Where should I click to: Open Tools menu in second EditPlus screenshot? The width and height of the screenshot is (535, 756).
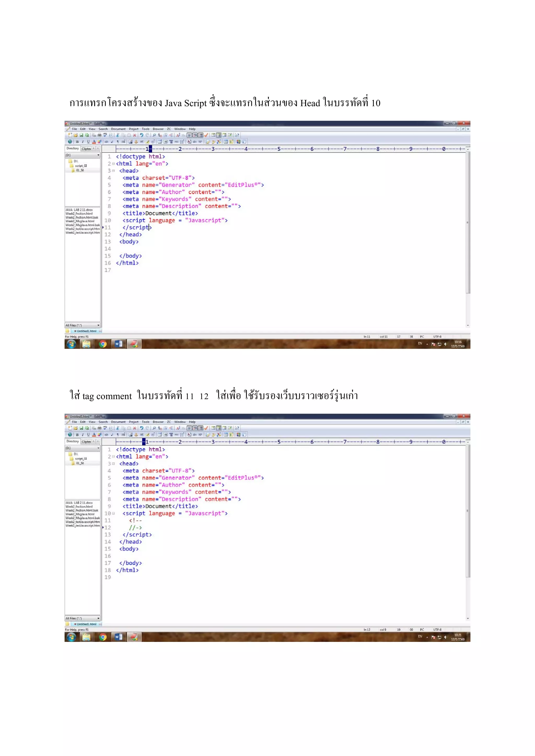point(146,422)
